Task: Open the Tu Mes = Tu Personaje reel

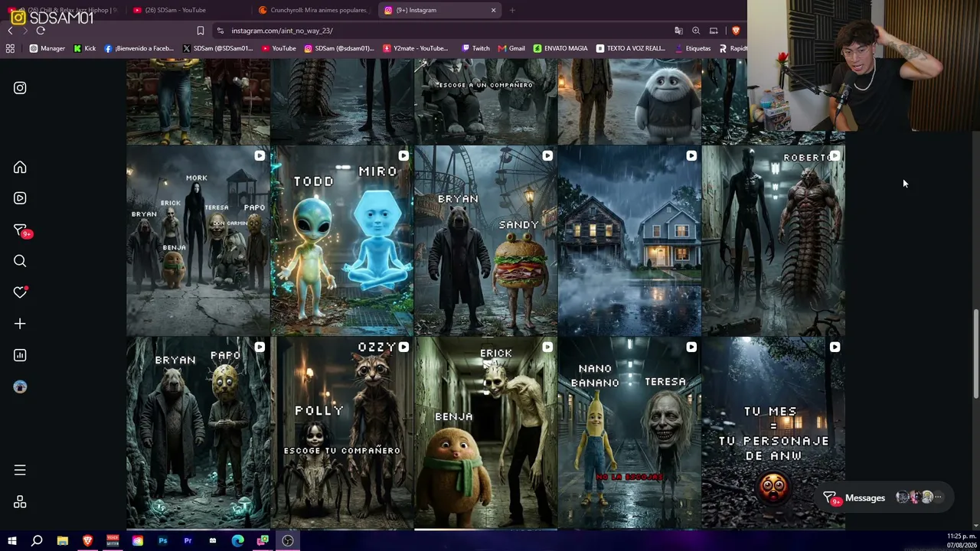Action: [x=773, y=432]
